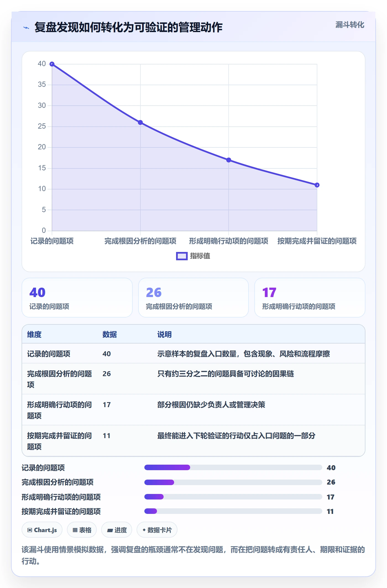Click the x-axis label 完成根因分析的问题项

tap(140, 241)
